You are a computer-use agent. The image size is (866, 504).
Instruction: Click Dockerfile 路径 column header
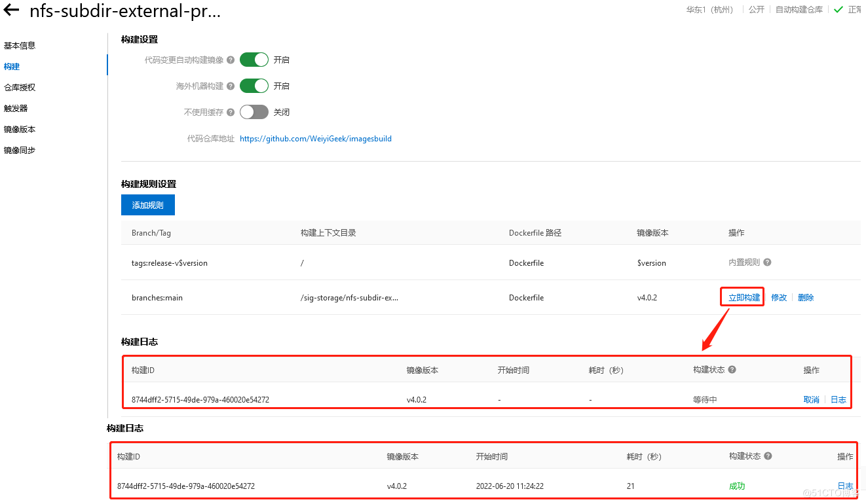pyautogui.click(x=535, y=233)
